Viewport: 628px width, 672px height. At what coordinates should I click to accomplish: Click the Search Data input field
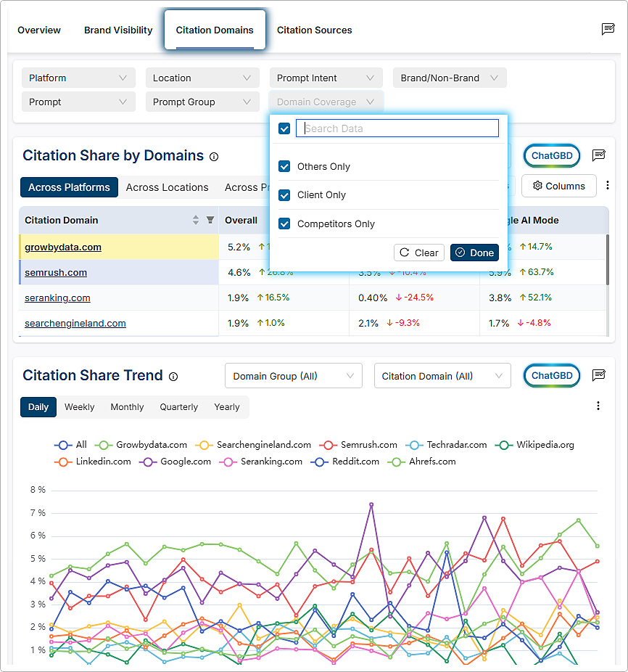click(x=397, y=128)
